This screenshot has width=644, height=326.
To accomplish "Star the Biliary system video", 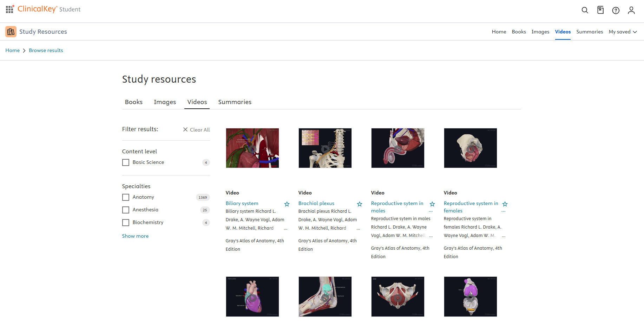I will pos(287,204).
